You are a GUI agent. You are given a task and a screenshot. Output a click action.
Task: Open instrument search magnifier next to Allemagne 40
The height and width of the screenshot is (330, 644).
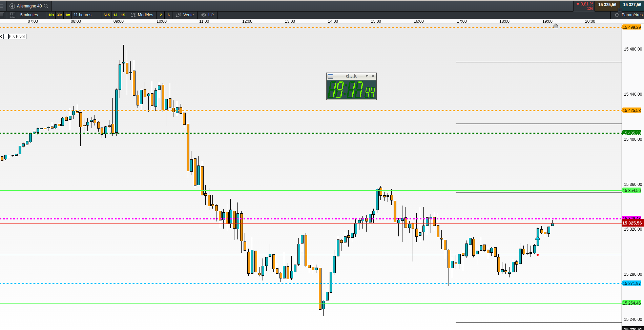coord(46,6)
